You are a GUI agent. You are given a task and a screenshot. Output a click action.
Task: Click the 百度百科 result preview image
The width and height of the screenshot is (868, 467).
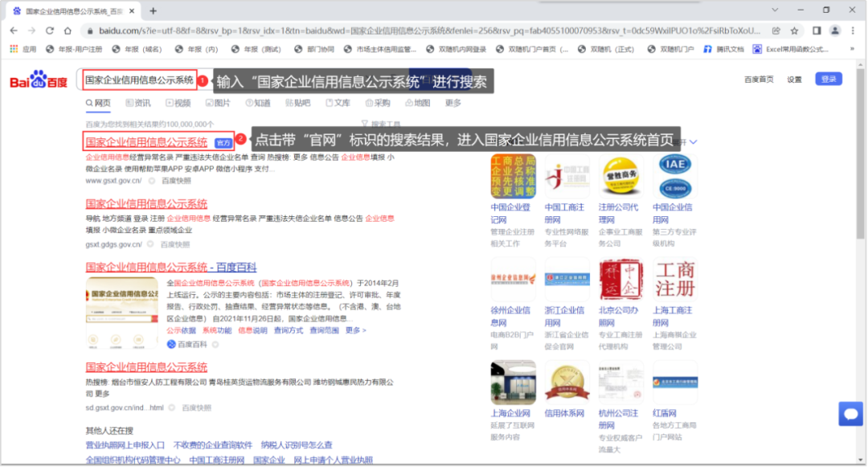[x=122, y=313]
